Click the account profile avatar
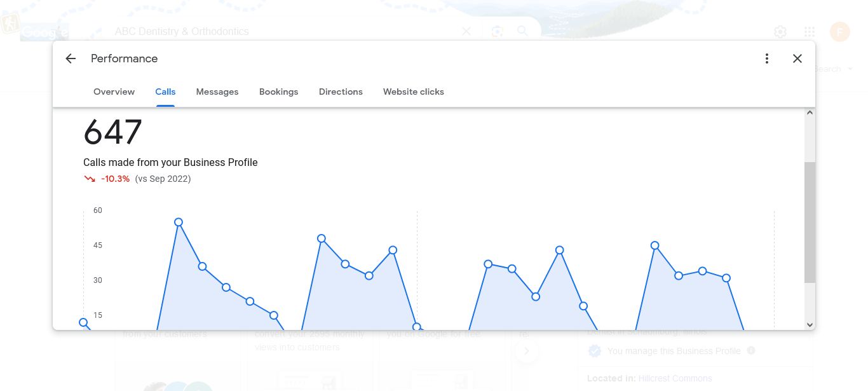Image resolution: width=868 pixels, height=391 pixels. pos(840,32)
